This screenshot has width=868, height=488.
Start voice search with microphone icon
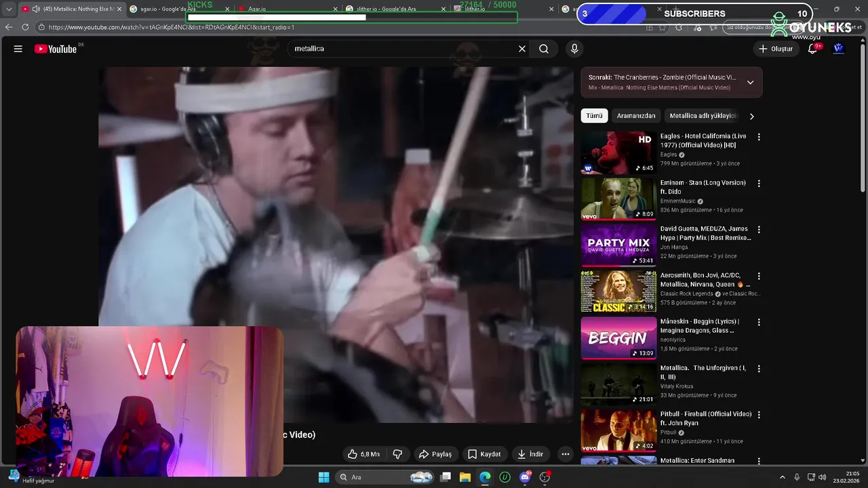tap(574, 49)
